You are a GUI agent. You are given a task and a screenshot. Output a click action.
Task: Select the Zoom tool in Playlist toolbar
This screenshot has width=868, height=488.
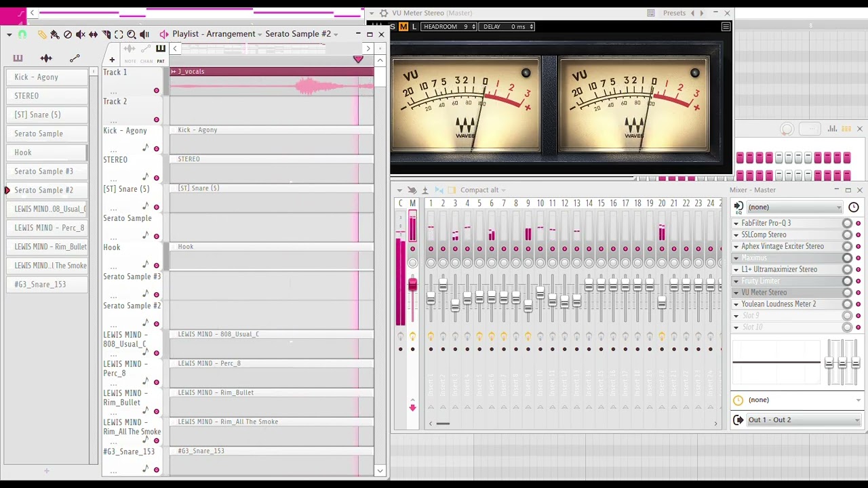coord(132,34)
